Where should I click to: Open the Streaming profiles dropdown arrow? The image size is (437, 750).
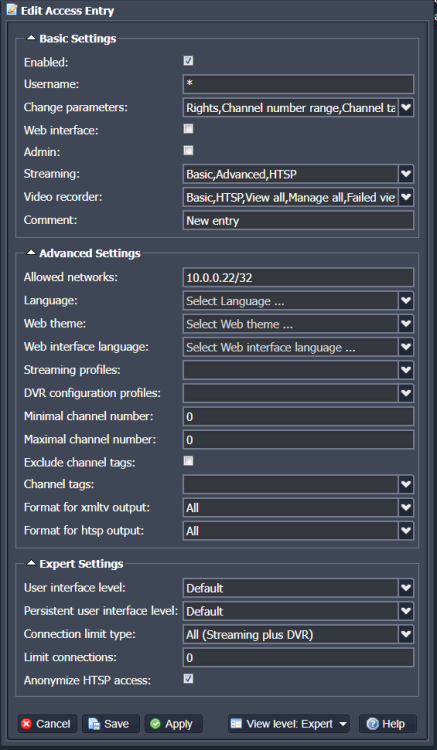(406, 370)
